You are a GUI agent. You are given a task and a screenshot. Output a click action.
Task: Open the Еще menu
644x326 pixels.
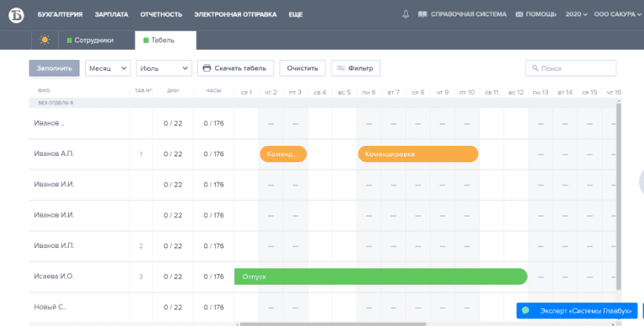[x=295, y=14]
